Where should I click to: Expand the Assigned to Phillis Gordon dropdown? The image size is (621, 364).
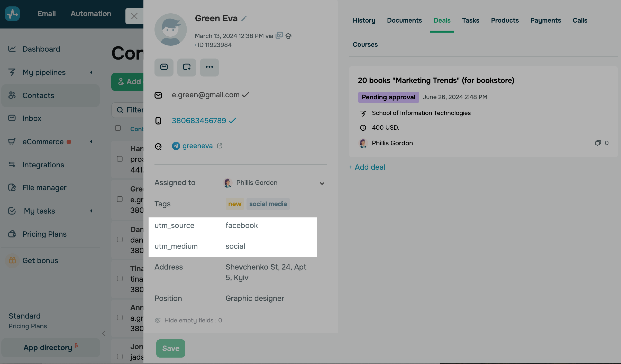pyautogui.click(x=322, y=183)
